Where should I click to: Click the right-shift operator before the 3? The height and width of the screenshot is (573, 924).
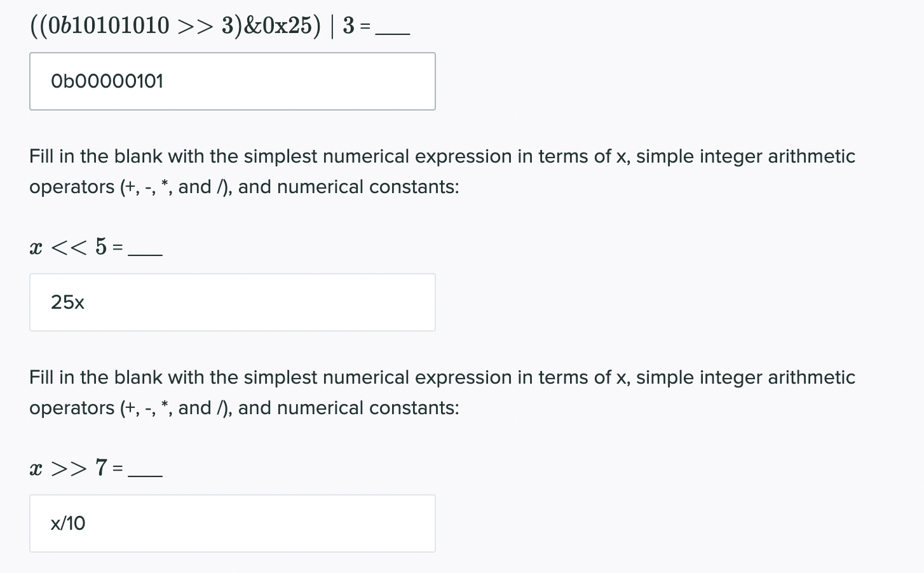click(x=194, y=25)
